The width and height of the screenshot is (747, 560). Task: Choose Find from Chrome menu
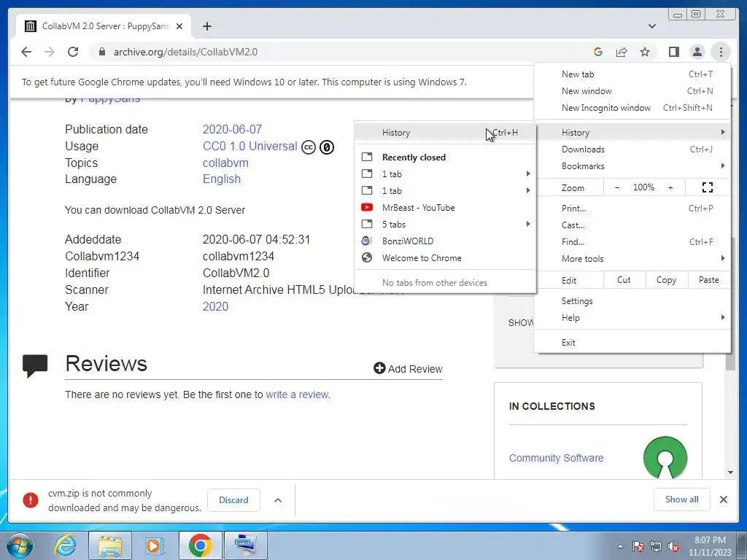pyautogui.click(x=632, y=241)
